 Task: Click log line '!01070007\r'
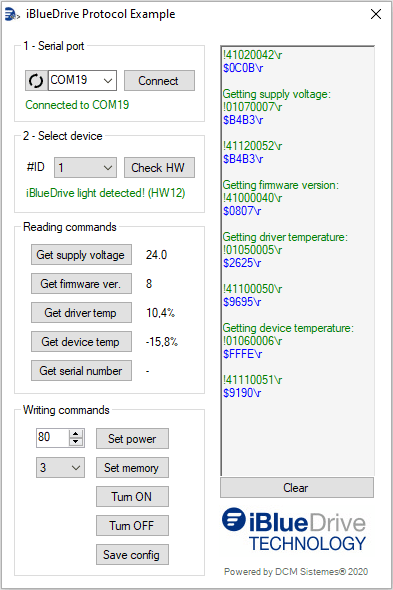[253, 107]
